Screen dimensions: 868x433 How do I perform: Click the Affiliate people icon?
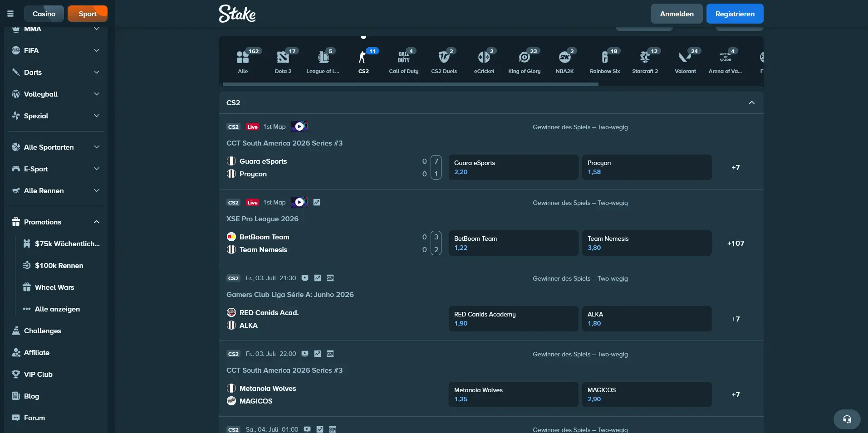[x=16, y=352]
